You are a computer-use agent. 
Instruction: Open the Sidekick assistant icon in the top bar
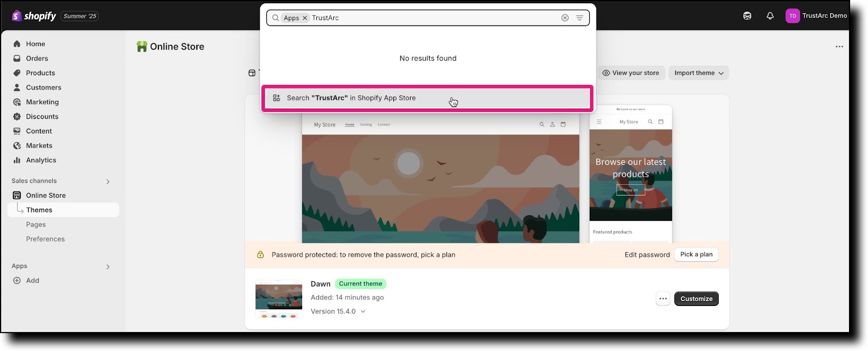pyautogui.click(x=747, y=16)
